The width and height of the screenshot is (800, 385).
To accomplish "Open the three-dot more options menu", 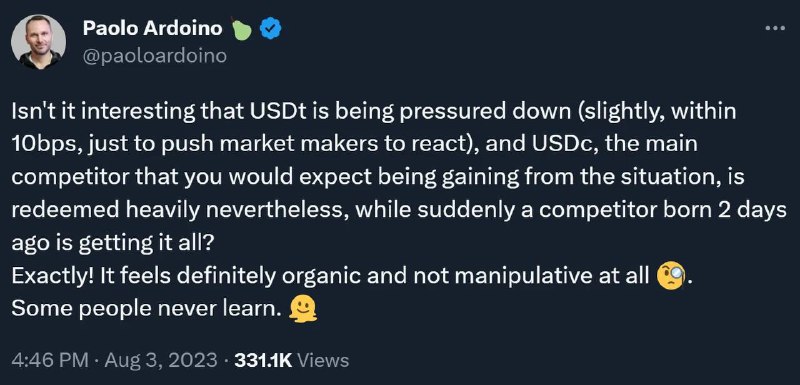I will (776, 29).
